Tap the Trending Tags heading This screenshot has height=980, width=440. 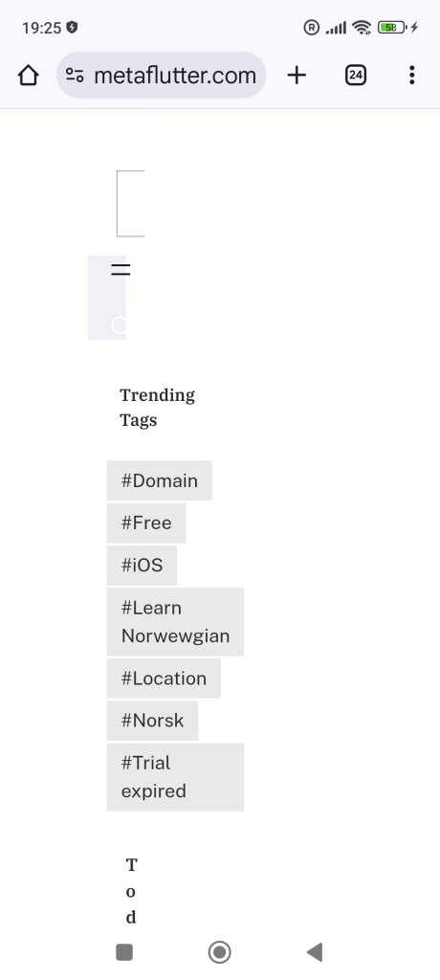pos(158,408)
